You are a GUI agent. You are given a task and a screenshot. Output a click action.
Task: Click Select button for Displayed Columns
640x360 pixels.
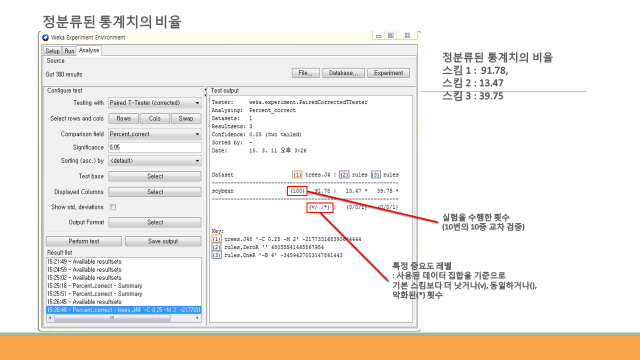(x=155, y=192)
